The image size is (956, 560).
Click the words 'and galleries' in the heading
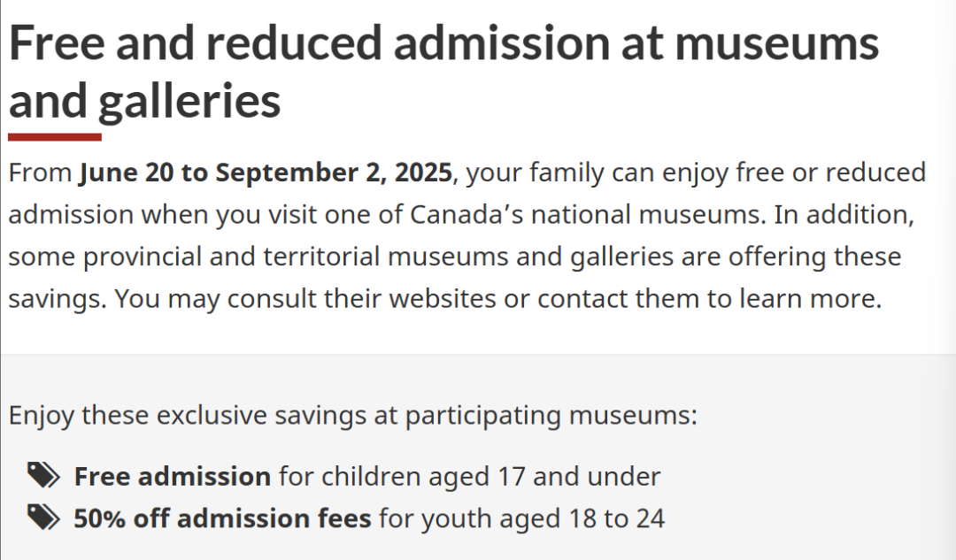pyautogui.click(x=144, y=101)
